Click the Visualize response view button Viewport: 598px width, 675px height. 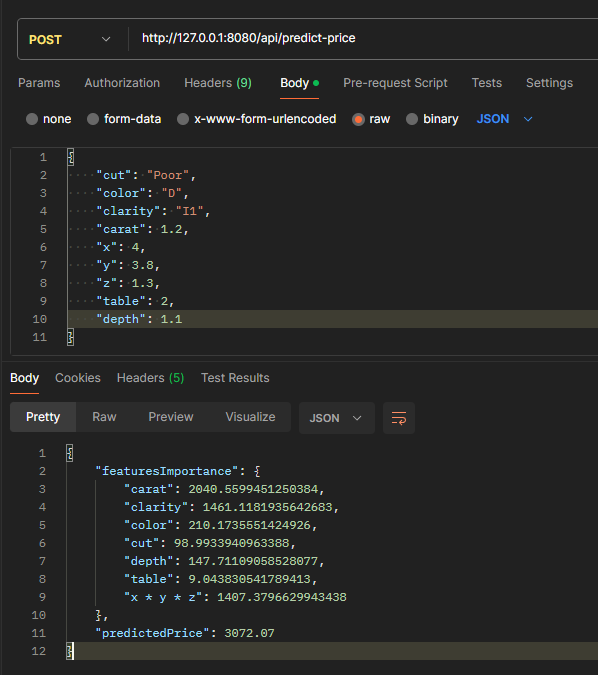pyautogui.click(x=251, y=417)
